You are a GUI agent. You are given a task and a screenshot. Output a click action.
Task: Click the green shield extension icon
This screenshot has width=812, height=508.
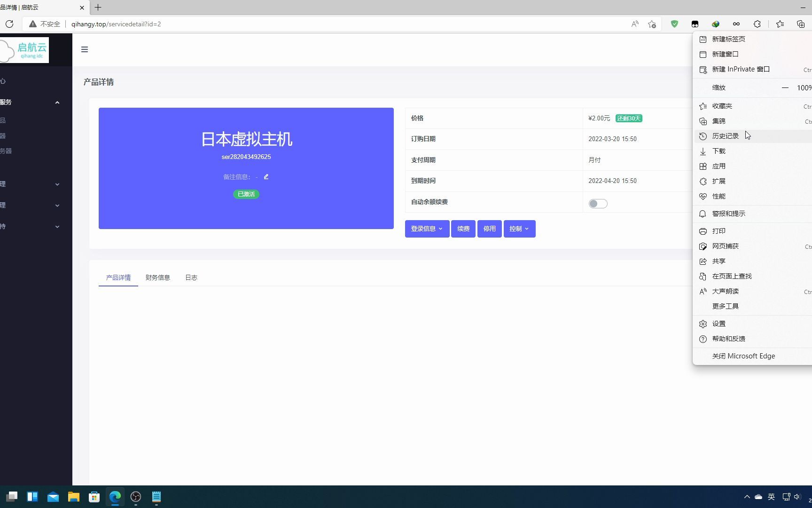pos(674,24)
